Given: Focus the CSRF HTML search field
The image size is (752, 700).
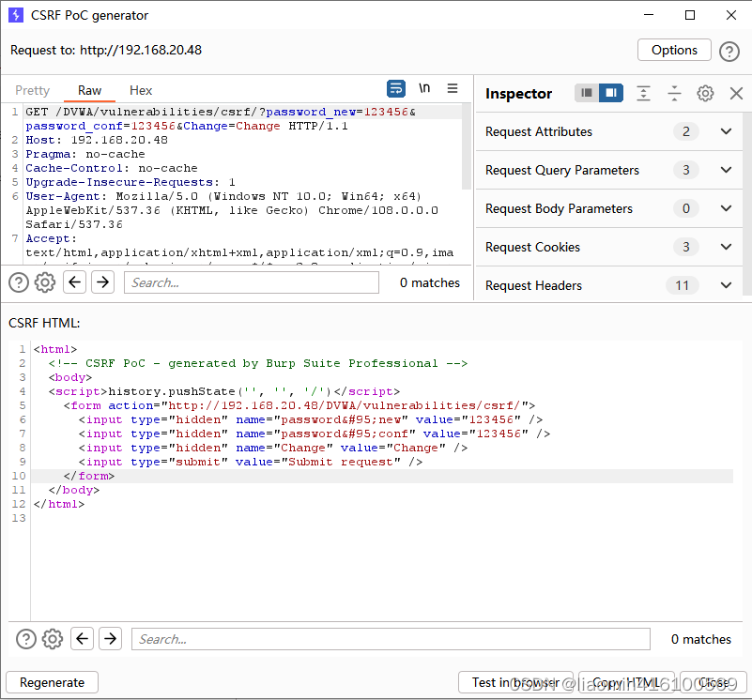Looking at the screenshot, I should [x=391, y=639].
